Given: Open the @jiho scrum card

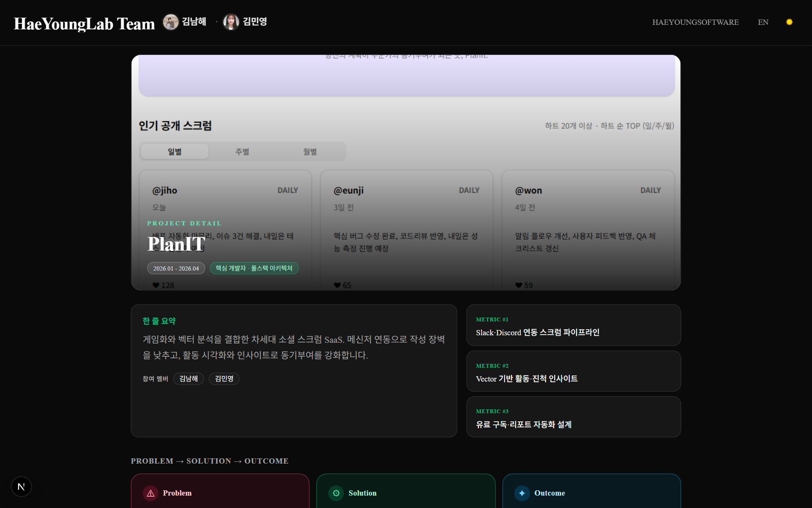Looking at the screenshot, I should coord(225,230).
